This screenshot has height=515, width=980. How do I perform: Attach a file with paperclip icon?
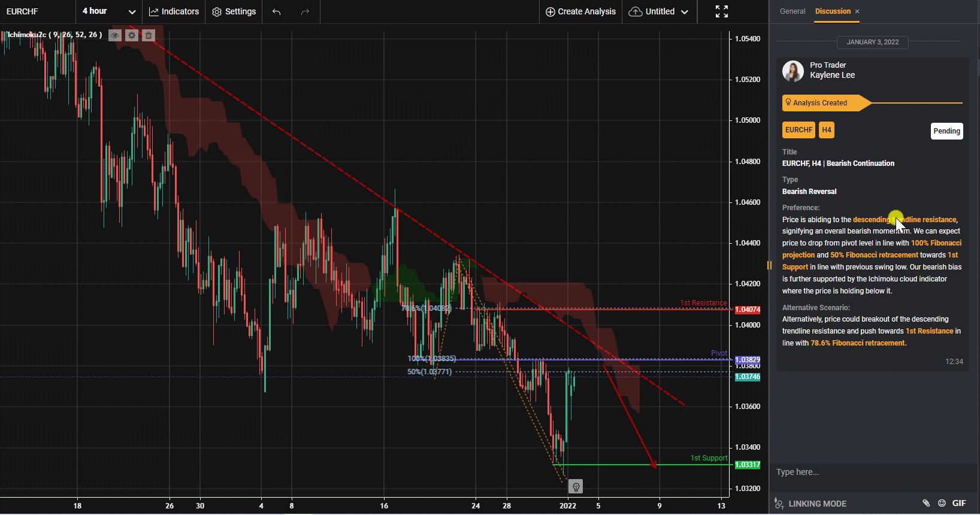click(x=925, y=503)
